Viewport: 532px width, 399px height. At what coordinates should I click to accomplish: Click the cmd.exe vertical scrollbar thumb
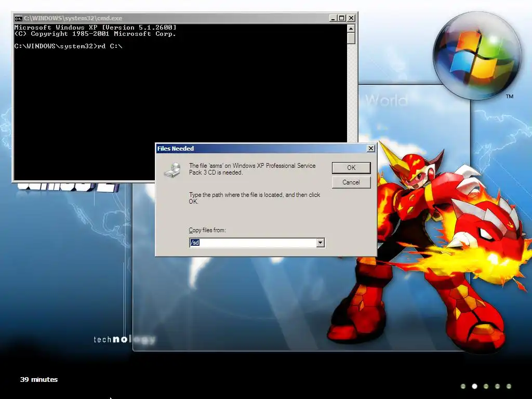pos(351,38)
